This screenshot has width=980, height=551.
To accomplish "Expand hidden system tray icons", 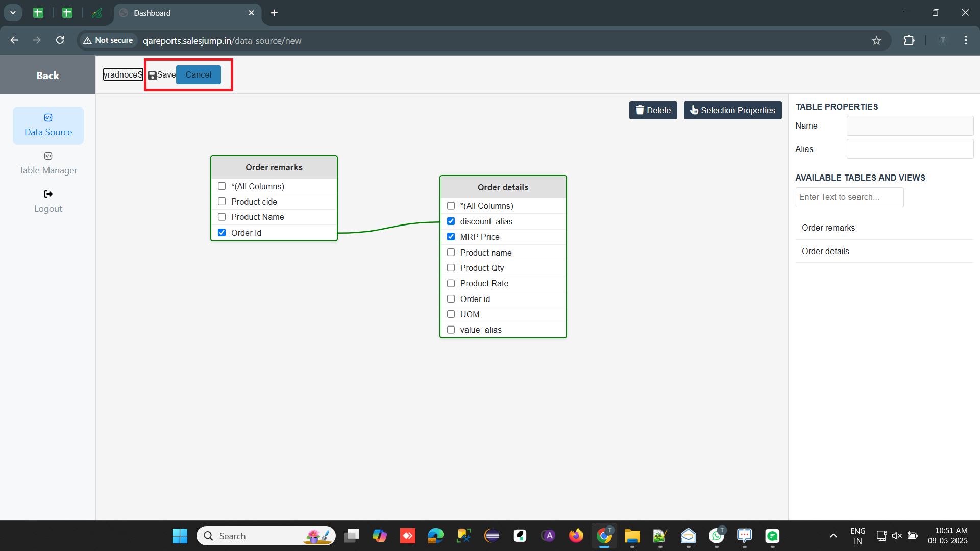I will pyautogui.click(x=833, y=536).
